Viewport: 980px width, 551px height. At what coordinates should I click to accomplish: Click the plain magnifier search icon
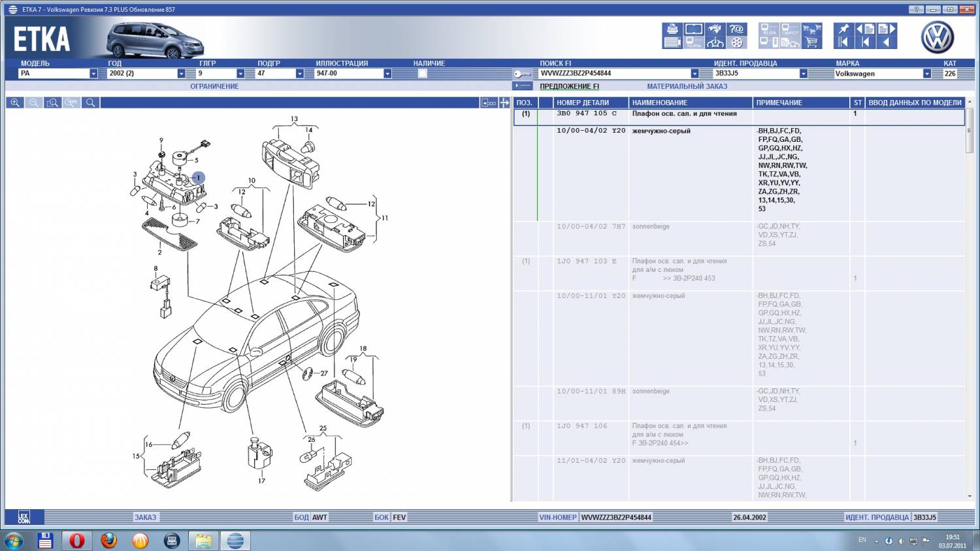91,103
